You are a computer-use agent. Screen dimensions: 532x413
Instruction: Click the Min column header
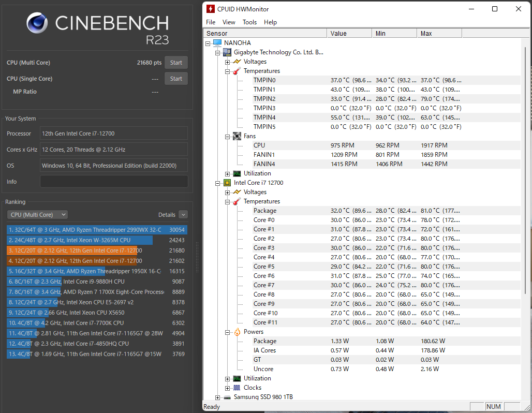click(394, 33)
